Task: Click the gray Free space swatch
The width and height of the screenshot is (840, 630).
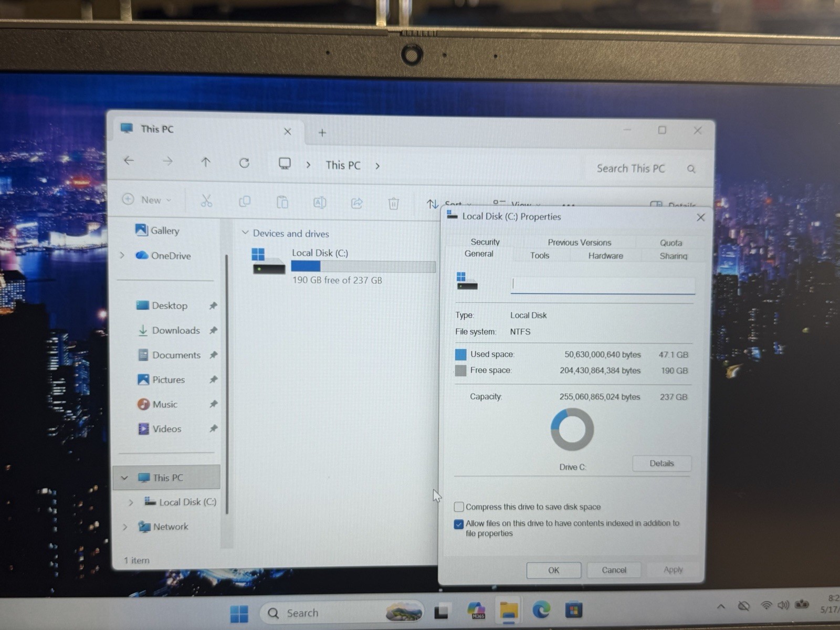Action: pos(460,371)
